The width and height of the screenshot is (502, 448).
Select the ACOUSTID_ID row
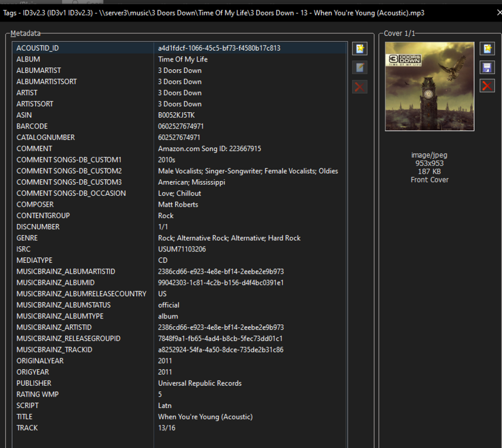180,48
